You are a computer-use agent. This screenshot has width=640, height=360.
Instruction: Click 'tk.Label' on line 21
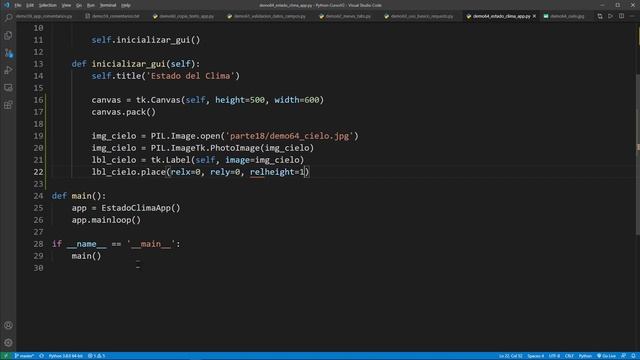[x=170, y=160]
